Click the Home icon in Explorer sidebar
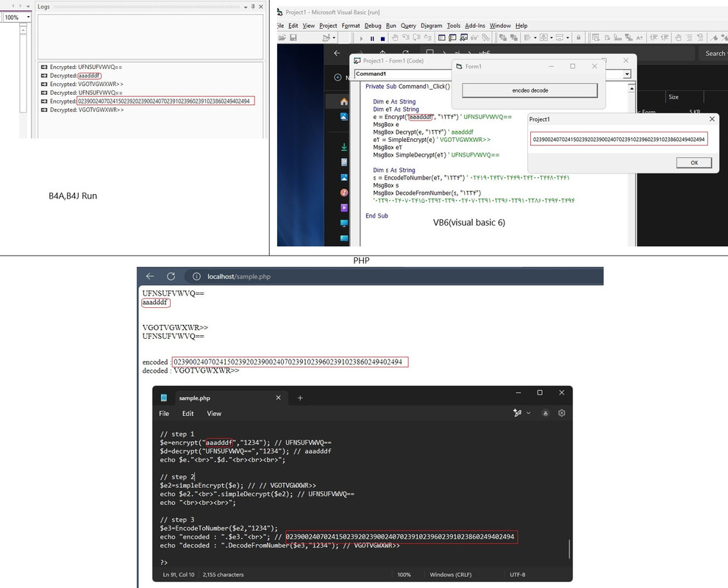This screenshot has height=588, width=728. [x=344, y=101]
